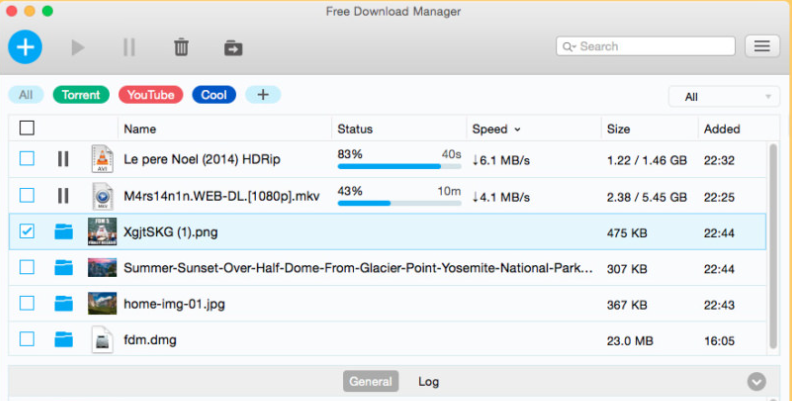Click the pause downloads toolbar icon
Viewport: 792px width, 401px height.
[x=129, y=47]
